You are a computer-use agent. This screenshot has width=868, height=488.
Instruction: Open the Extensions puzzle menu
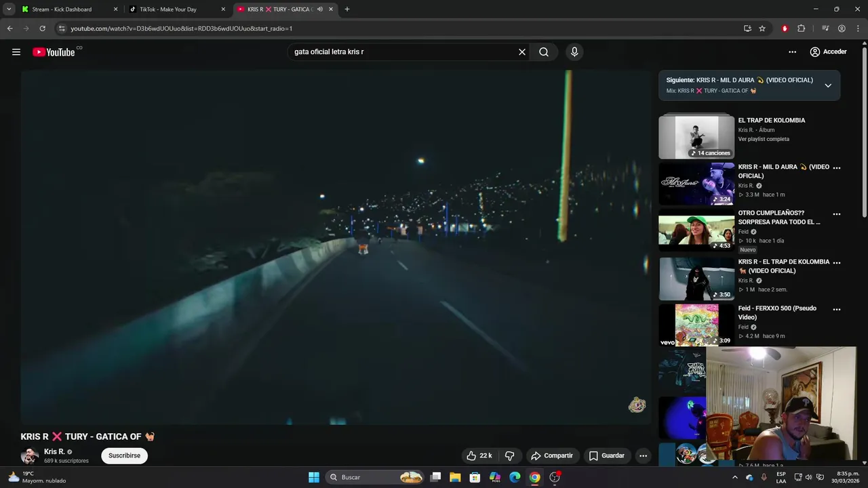pyautogui.click(x=801, y=28)
